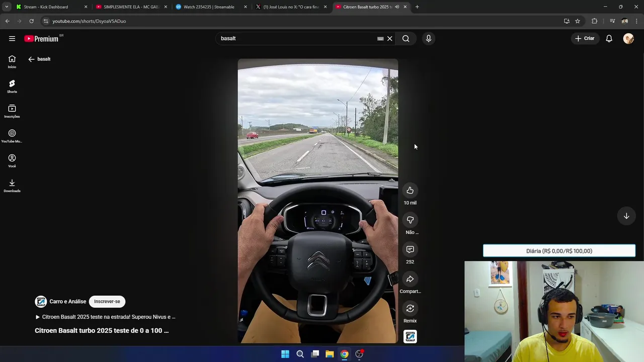Viewport: 644px width, 362px height.
Task: Open the on-screen keyboard icon in search
Action: tap(380, 38)
